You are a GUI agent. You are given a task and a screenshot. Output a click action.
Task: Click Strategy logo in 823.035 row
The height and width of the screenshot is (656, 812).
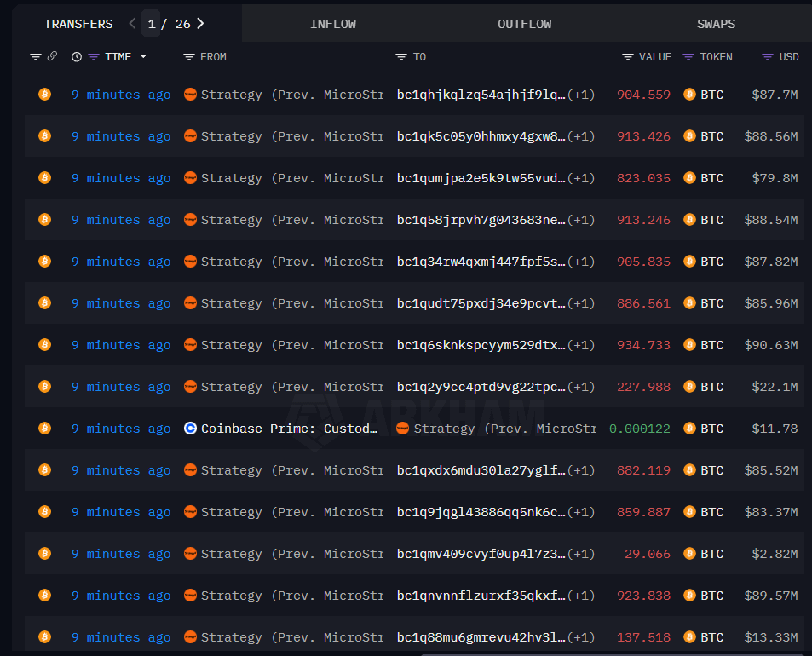pyautogui.click(x=190, y=177)
